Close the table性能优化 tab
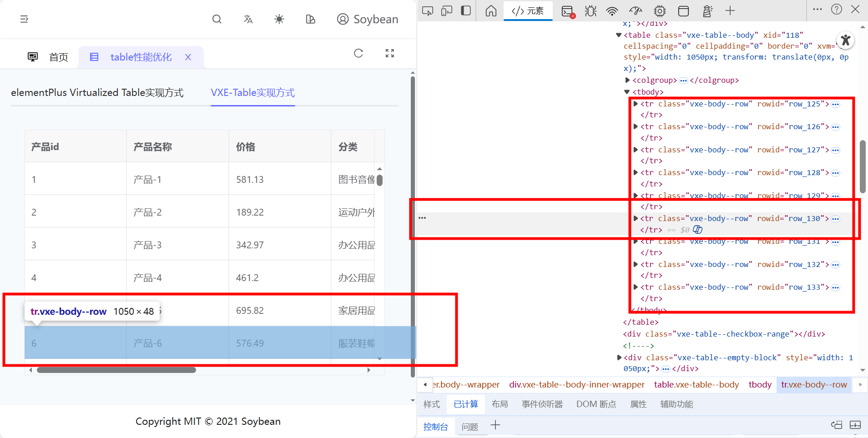The height and width of the screenshot is (438, 868). click(x=188, y=57)
